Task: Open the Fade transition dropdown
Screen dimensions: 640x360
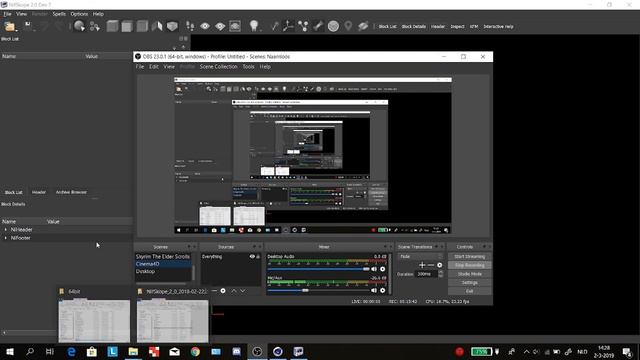Action: pos(420,257)
